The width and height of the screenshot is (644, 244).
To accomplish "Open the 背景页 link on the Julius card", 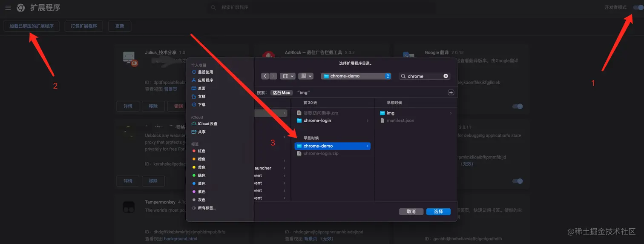I will pos(171,89).
